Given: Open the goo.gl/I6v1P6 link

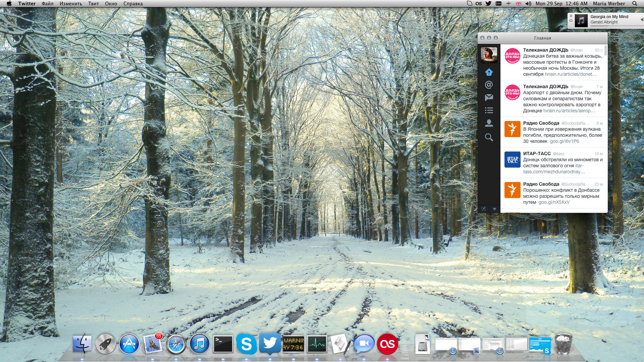Looking at the screenshot, I should [565, 141].
